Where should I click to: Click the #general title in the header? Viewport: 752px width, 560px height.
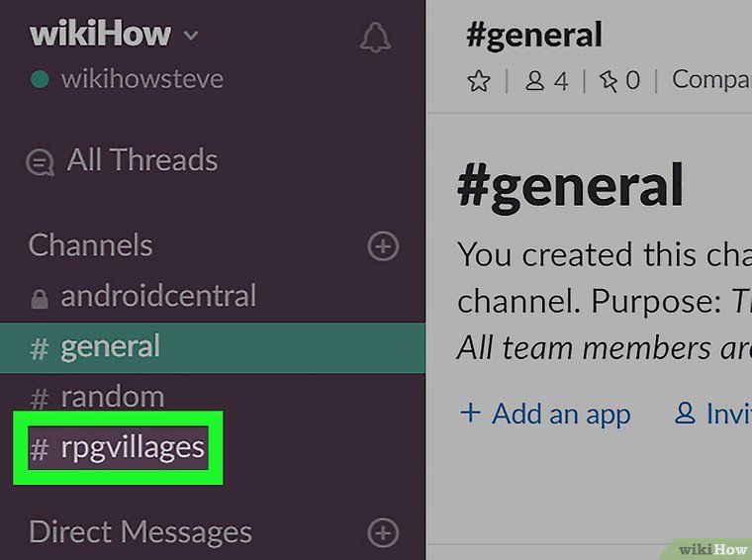tap(533, 36)
